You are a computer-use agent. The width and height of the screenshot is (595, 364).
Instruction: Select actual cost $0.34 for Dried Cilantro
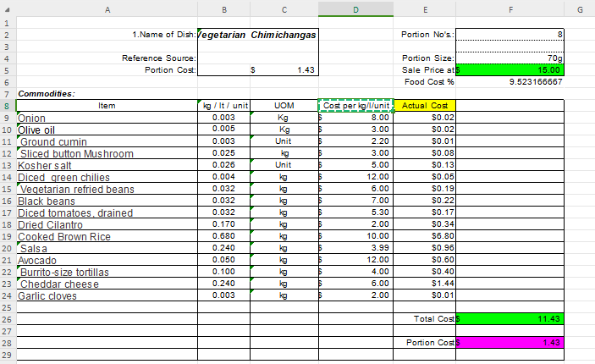[425, 224]
